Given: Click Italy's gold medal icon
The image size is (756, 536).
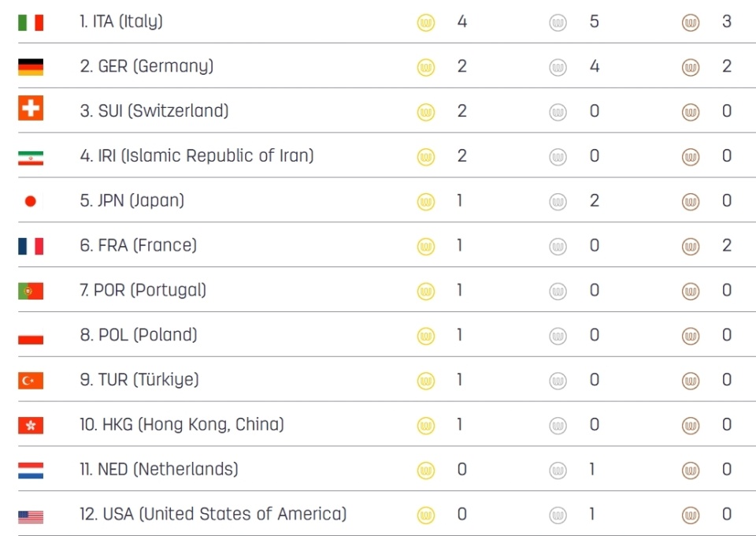Looking at the screenshot, I should pos(426,23).
